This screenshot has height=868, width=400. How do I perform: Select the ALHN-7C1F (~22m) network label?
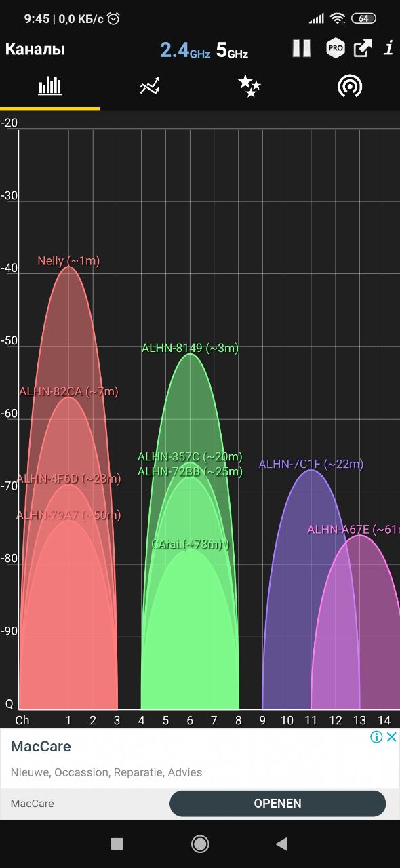[311, 465]
